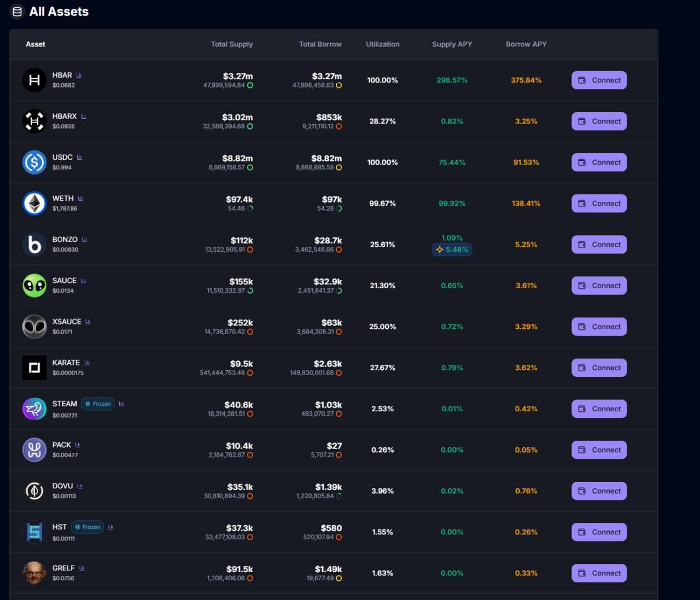Click the STEAM bird logo
This screenshot has width=700, height=600.
pos(34,409)
